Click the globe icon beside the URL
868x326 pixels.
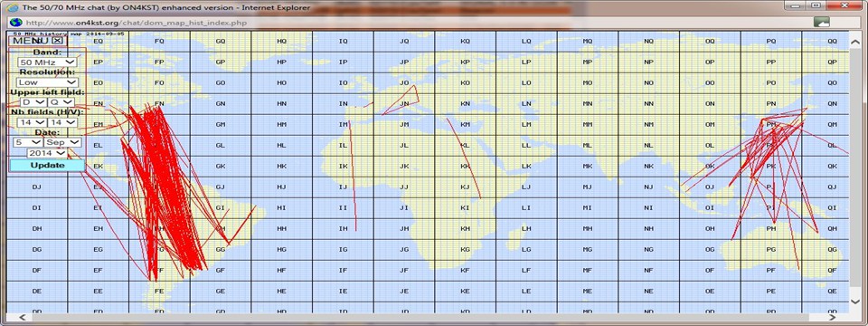pyautogui.click(x=16, y=22)
